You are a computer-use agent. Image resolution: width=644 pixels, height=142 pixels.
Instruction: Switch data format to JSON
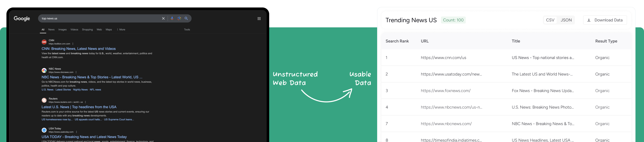point(566,20)
